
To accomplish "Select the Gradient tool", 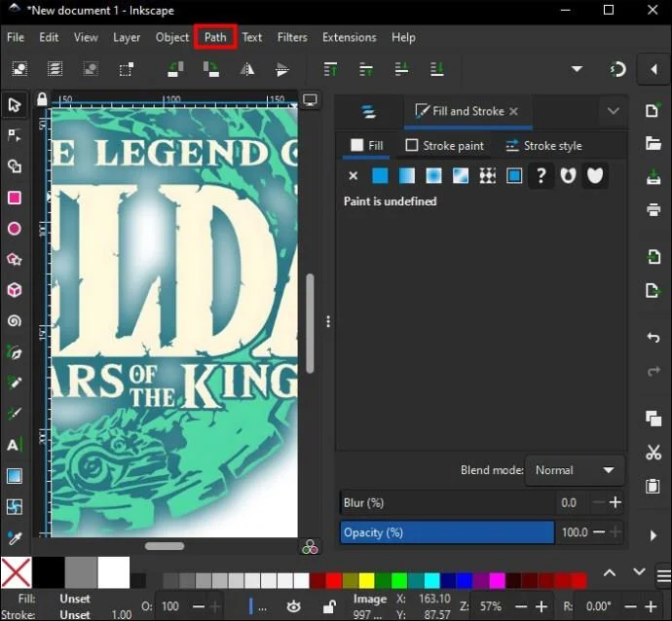I will pos(15,476).
